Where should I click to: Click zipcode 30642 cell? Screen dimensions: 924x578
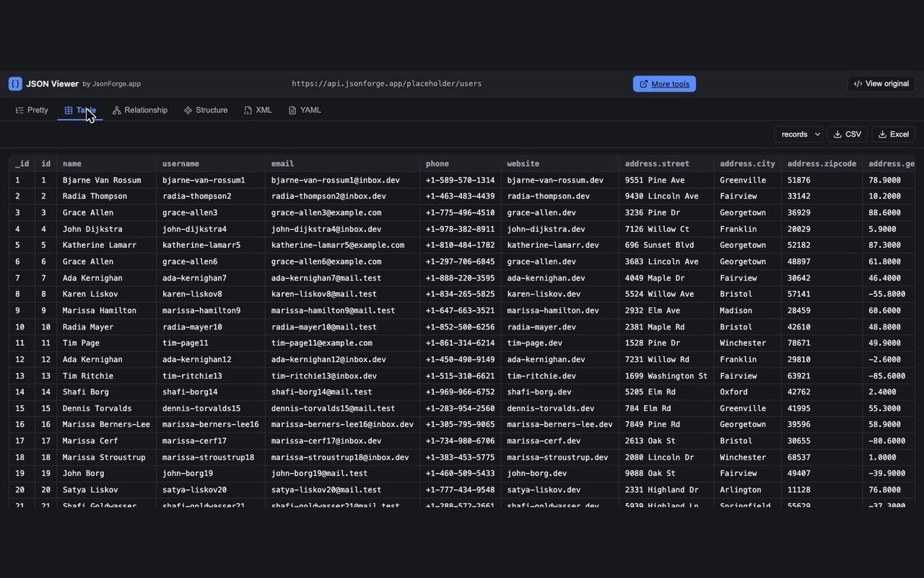tap(821, 278)
